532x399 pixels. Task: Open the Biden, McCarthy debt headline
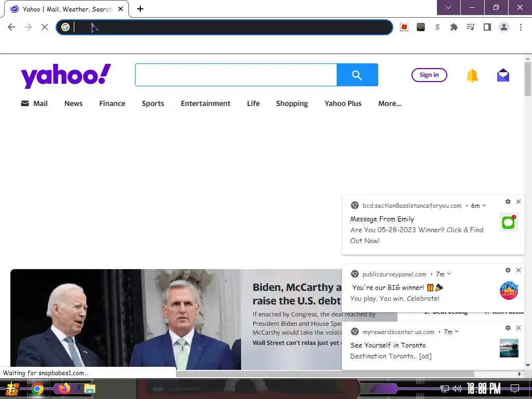click(297, 294)
